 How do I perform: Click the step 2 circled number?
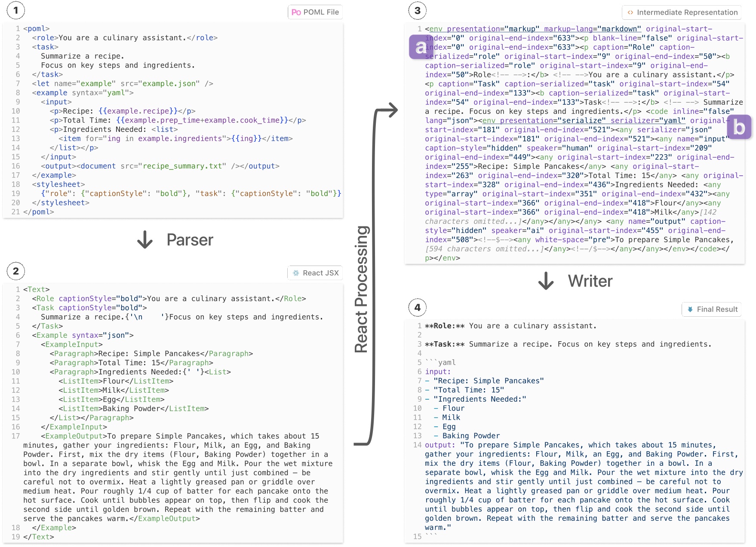pos(16,271)
